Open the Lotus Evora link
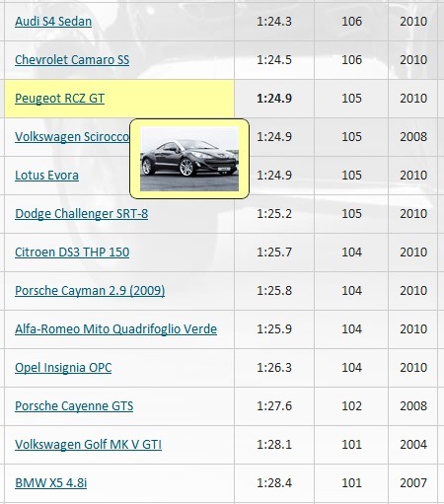 (x=46, y=176)
